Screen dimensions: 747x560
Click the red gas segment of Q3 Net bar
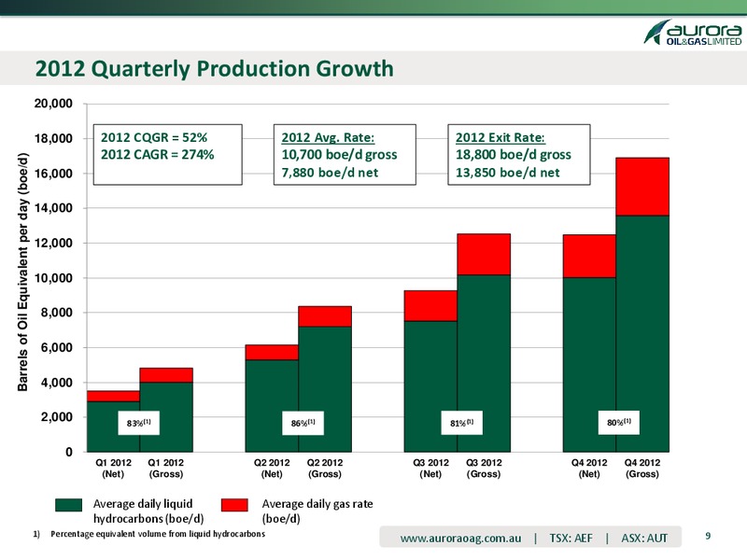tap(430, 306)
